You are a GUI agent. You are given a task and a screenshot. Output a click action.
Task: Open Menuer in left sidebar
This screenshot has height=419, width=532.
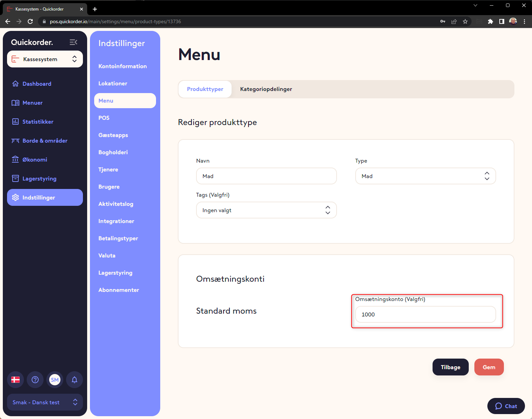45,103
